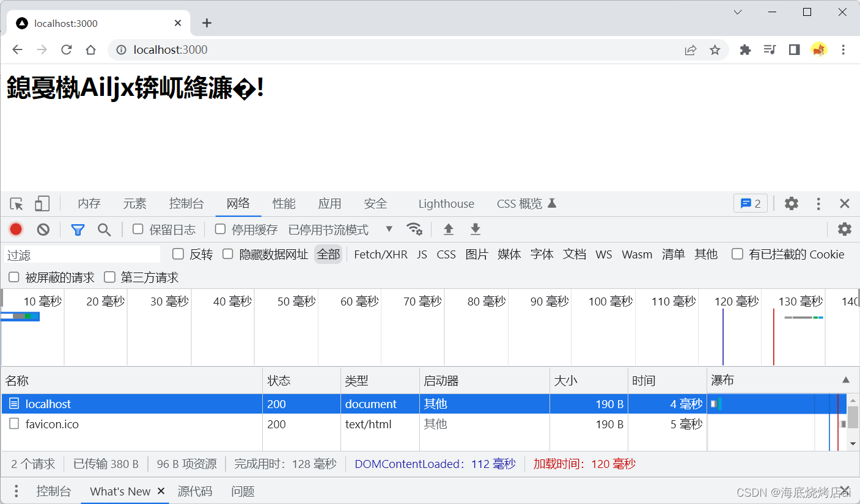Filter requests by Fetch/XHR
The height and width of the screenshot is (504, 860).
click(381, 255)
